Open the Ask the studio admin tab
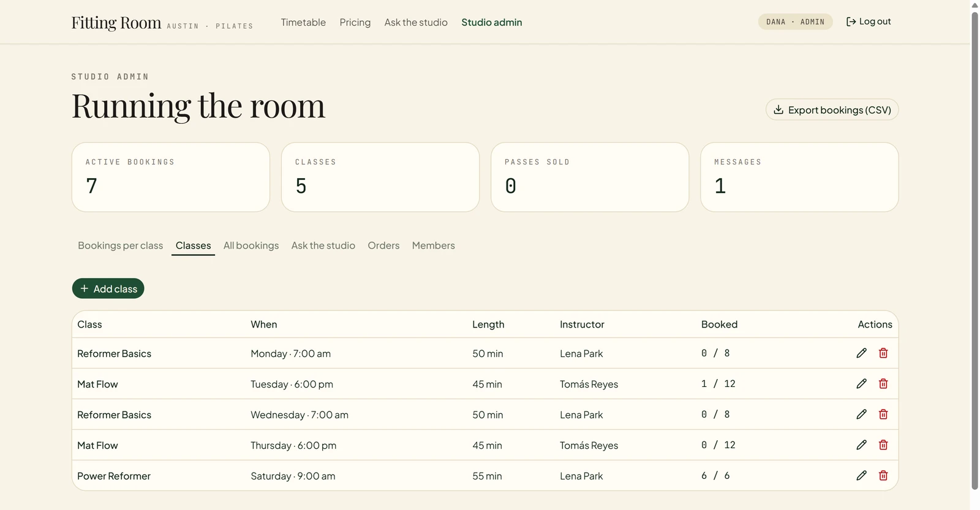The width and height of the screenshot is (980, 510). [x=323, y=246]
